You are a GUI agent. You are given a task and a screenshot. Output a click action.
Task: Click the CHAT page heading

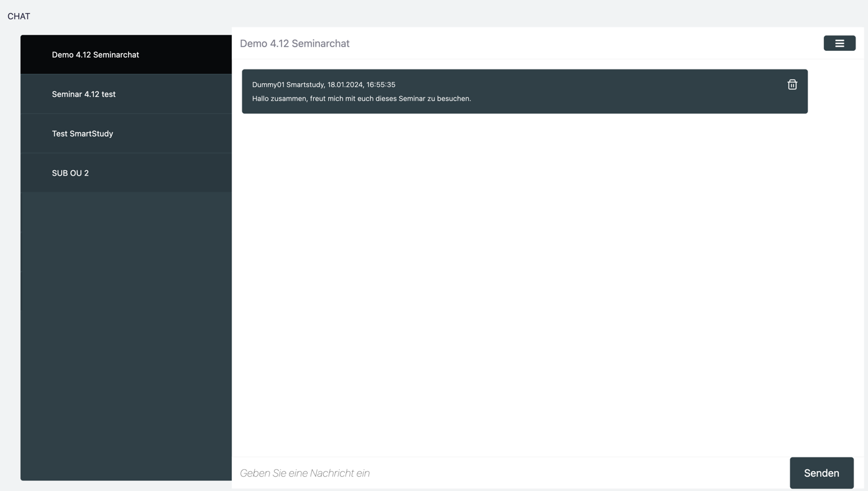tap(19, 16)
